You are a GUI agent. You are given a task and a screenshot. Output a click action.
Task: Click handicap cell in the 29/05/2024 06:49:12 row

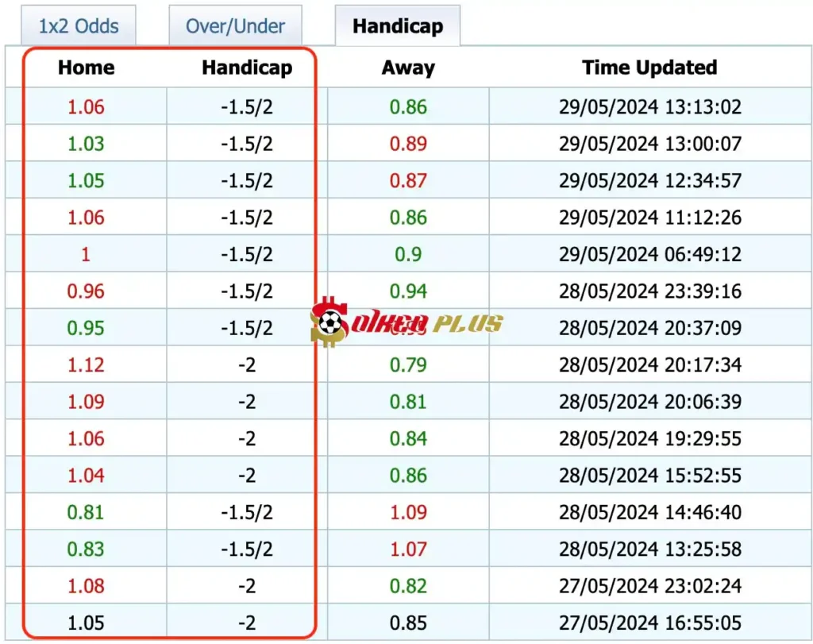247,255
